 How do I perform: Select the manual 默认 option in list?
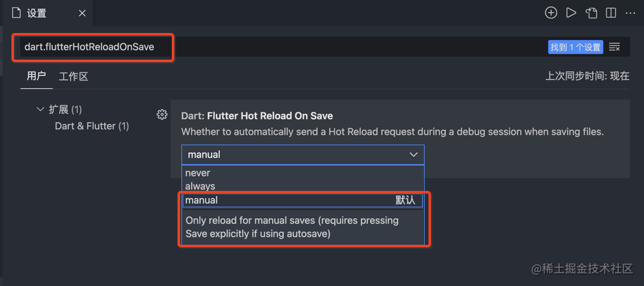pos(303,200)
